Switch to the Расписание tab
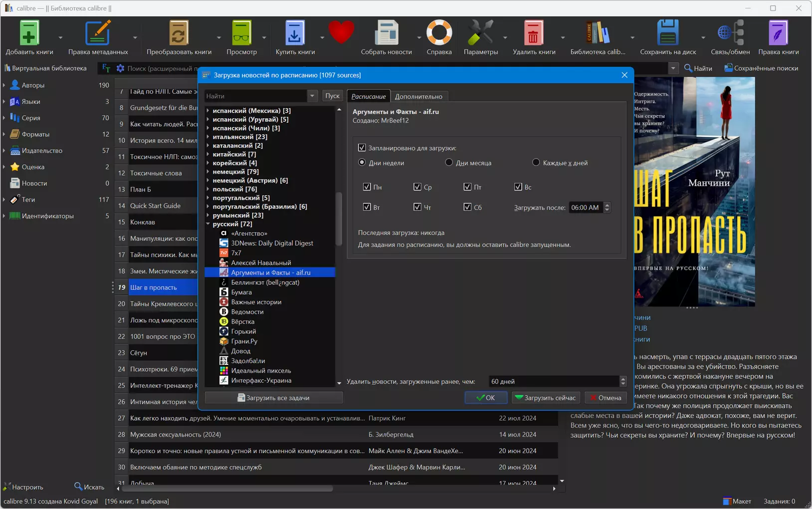The width and height of the screenshot is (812, 509). (369, 96)
